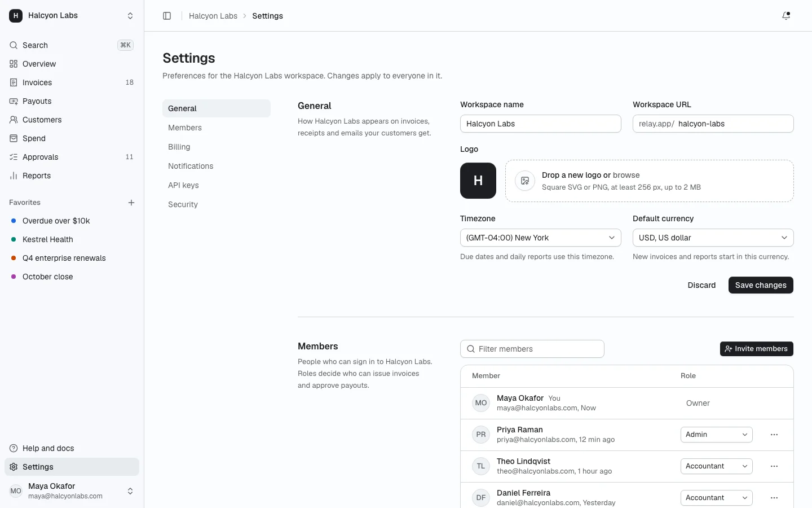Click the browse link for logo
The width and height of the screenshot is (812, 508).
pyautogui.click(x=626, y=175)
